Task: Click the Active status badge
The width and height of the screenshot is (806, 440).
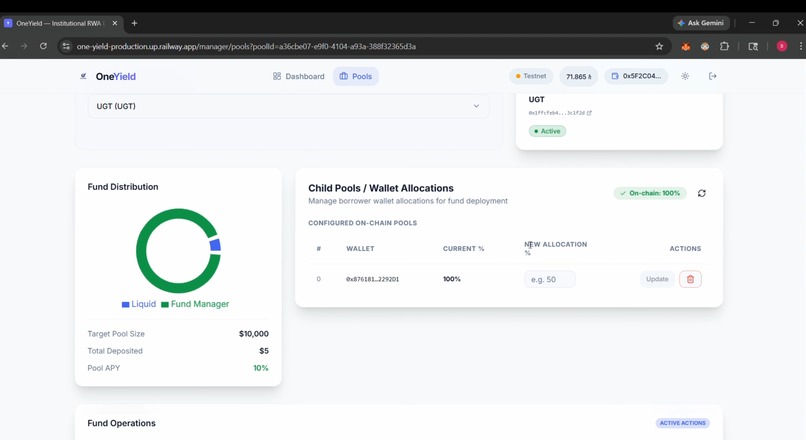Action: pos(547,131)
